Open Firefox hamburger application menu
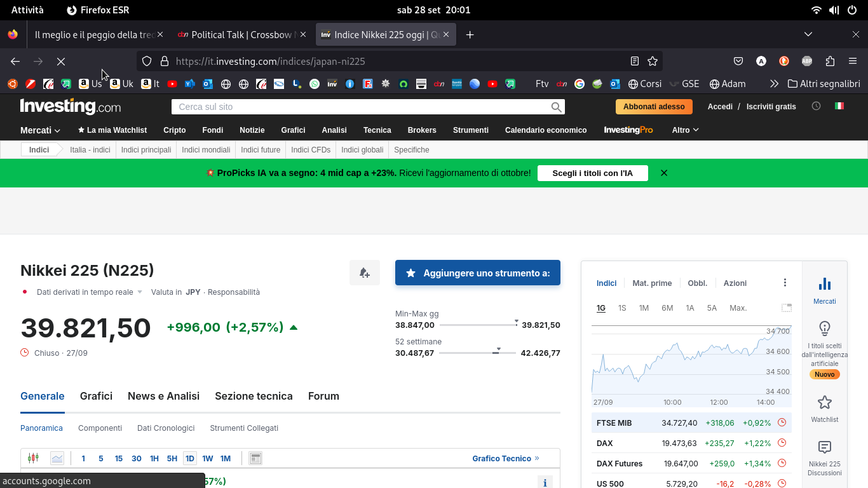 click(x=853, y=61)
